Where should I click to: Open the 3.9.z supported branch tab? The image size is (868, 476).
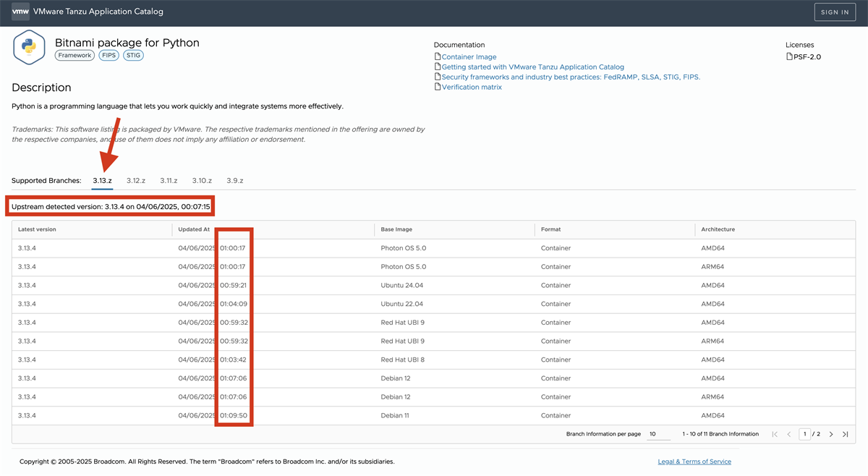pos(235,180)
